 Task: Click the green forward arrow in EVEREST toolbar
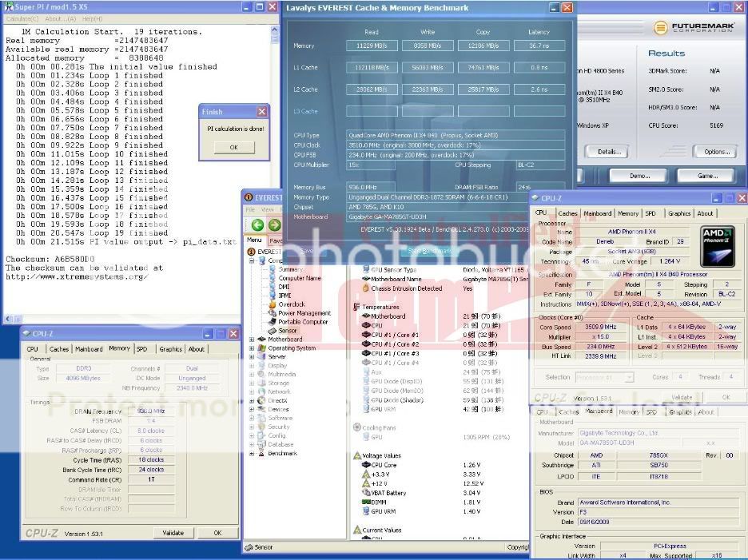click(x=274, y=225)
